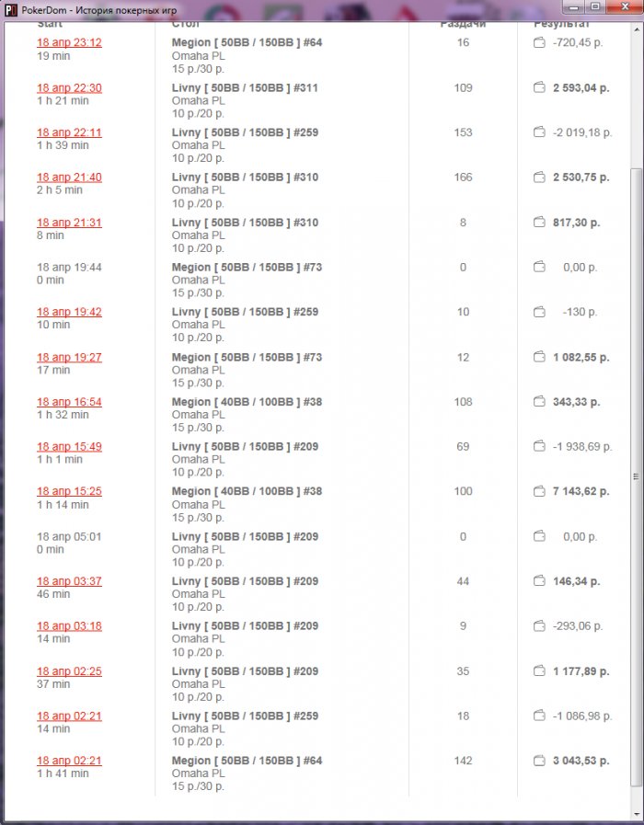Viewport: 644px width, 825px height.
Task: Open session link 18 апр 23:12
Action: point(69,43)
